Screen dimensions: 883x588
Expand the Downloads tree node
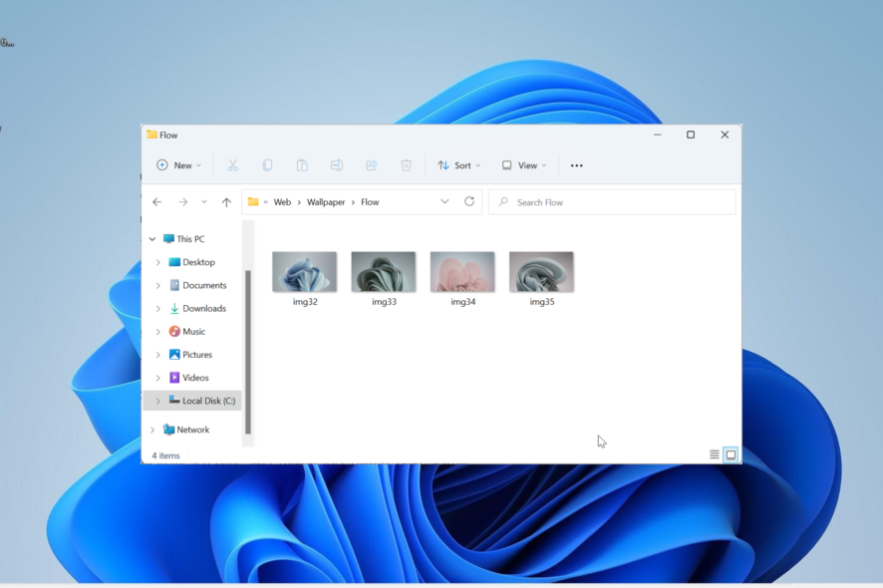[x=158, y=309]
